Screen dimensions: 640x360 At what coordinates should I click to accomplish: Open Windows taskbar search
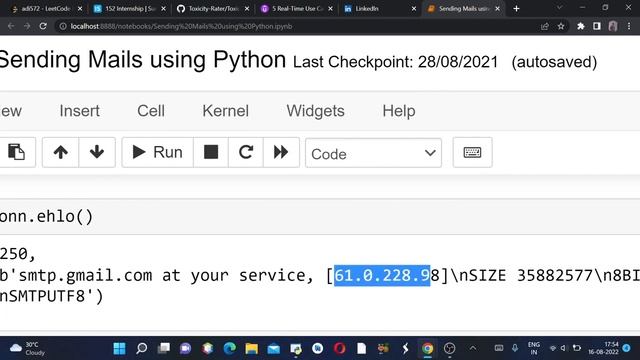pos(142,348)
